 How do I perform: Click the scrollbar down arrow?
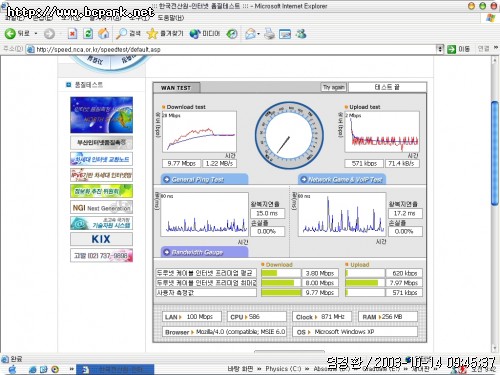tap(495, 348)
